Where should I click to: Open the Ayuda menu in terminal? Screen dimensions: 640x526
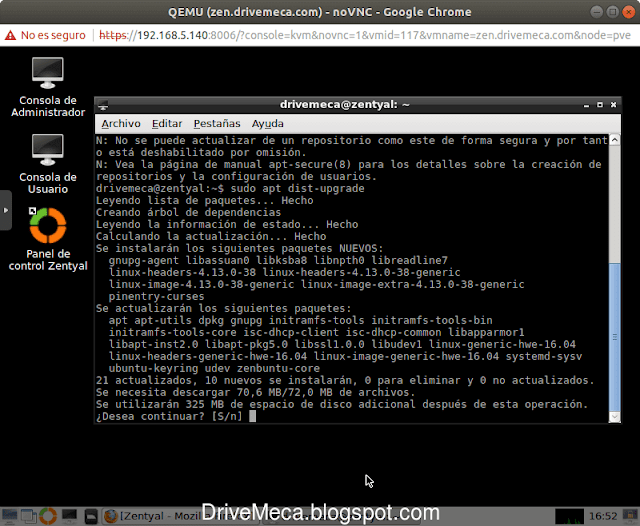click(x=267, y=124)
